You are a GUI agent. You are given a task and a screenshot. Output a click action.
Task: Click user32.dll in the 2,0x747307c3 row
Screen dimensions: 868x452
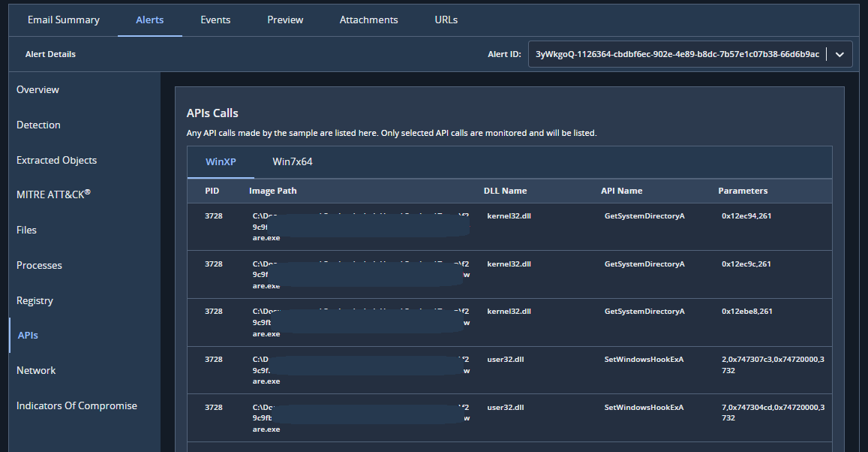tap(506, 360)
